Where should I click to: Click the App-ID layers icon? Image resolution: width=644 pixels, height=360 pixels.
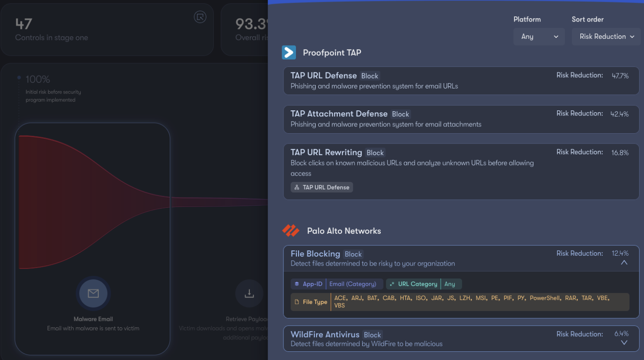(x=297, y=284)
